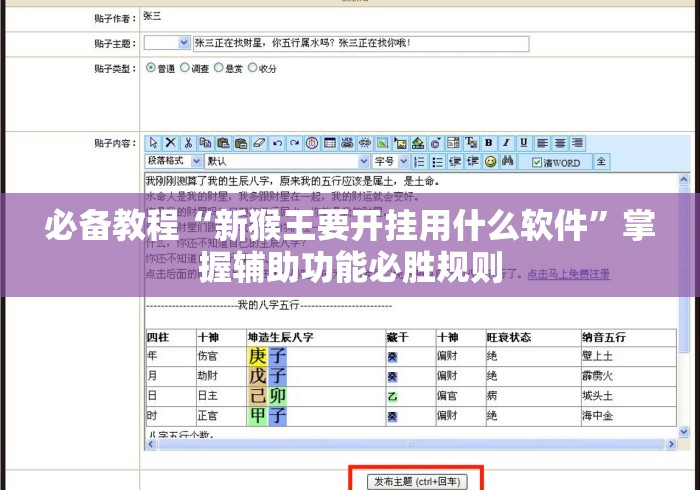Image resolution: width=700 pixels, height=490 pixels.
Task: Toggle bold formatting
Action: 488,143
